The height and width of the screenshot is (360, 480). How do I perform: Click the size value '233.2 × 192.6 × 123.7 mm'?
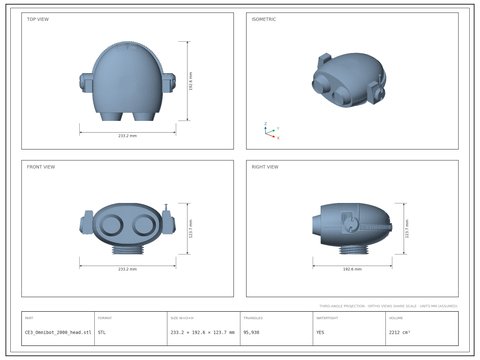(x=203, y=332)
